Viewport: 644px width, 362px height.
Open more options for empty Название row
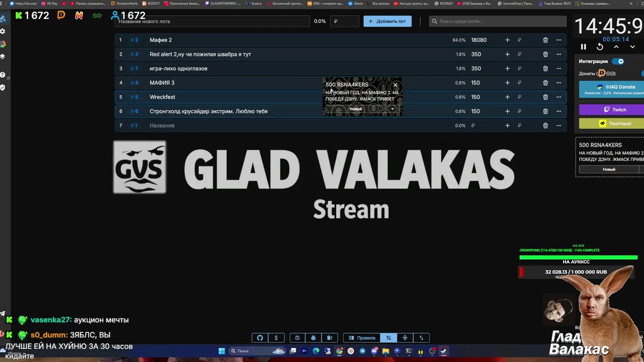point(558,126)
